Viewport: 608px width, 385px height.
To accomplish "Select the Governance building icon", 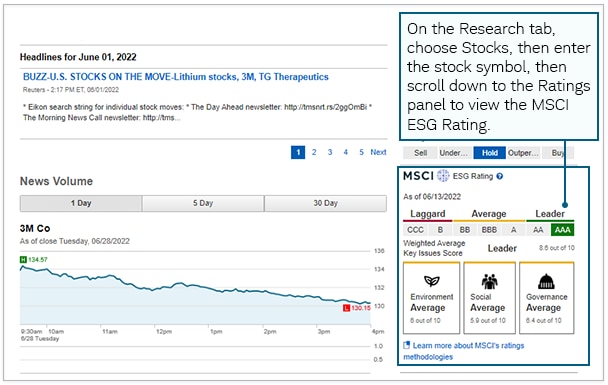I will 546,281.
